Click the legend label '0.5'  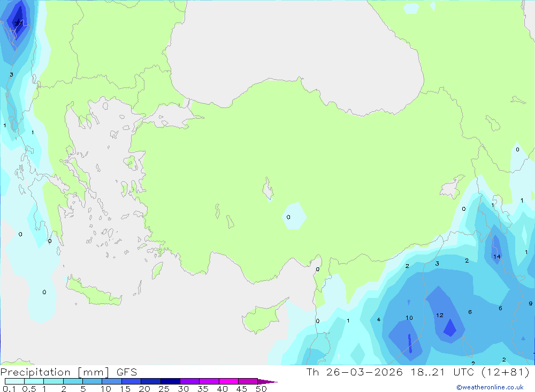coord(29,389)
